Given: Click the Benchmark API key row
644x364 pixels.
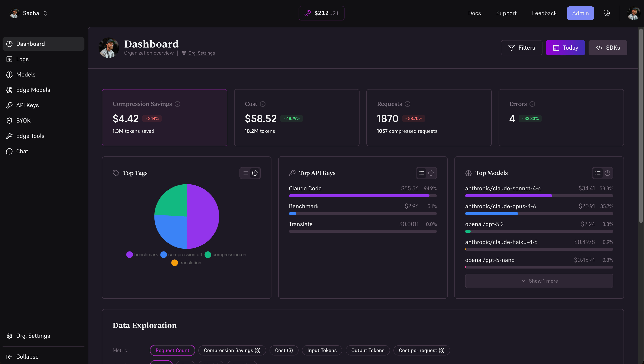Looking at the screenshot, I should pyautogui.click(x=363, y=209).
